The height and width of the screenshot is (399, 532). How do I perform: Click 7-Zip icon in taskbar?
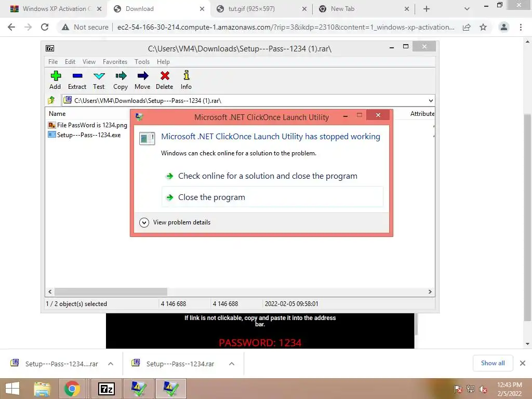point(106,389)
